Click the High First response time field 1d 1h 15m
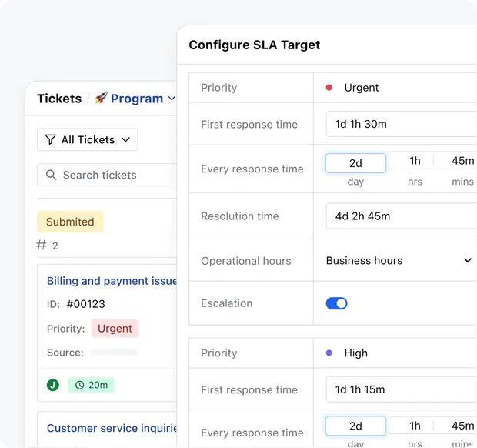The height and width of the screenshot is (448, 477). pos(402,389)
